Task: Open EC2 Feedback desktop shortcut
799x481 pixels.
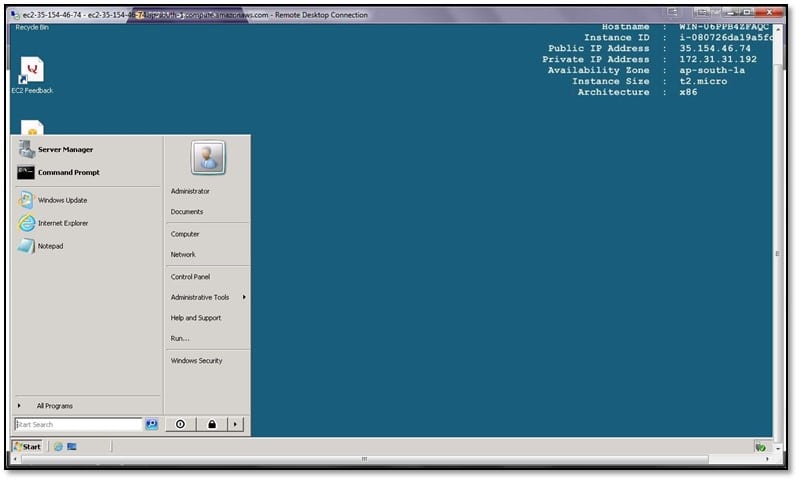Action: (x=32, y=73)
